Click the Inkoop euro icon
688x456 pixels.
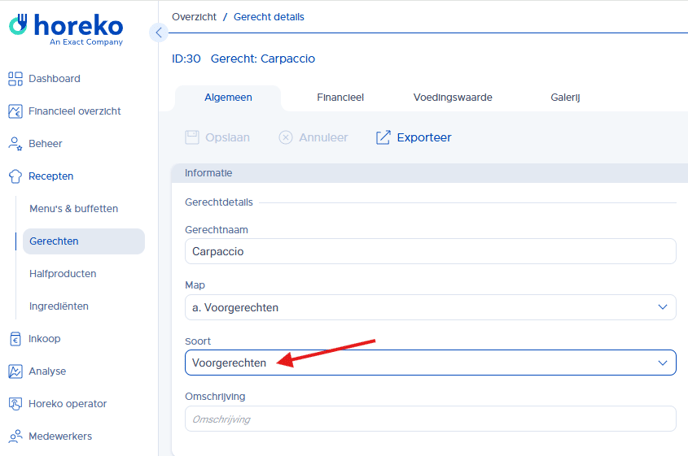pyautogui.click(x=15, y=339)
